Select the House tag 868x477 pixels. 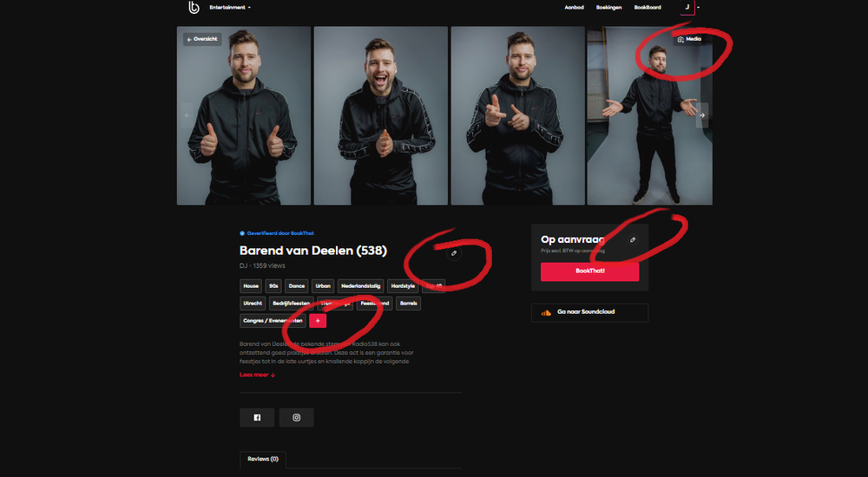[251, 286]
